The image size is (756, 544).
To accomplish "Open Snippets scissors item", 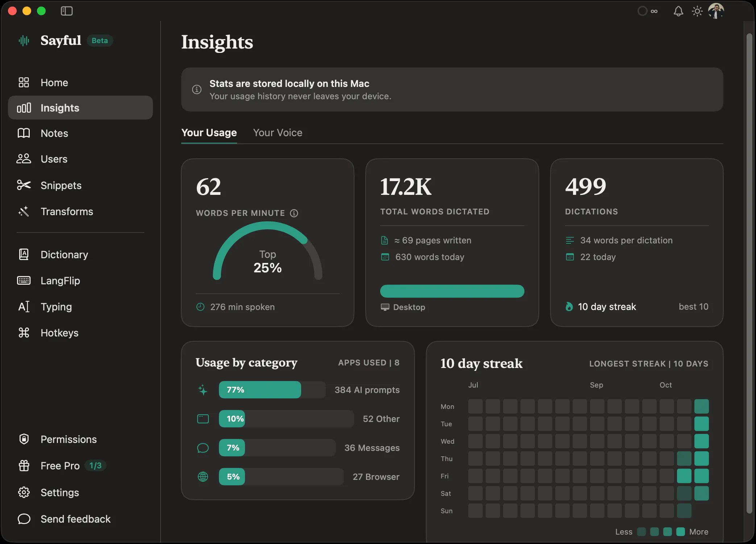I will coord(80,185).
